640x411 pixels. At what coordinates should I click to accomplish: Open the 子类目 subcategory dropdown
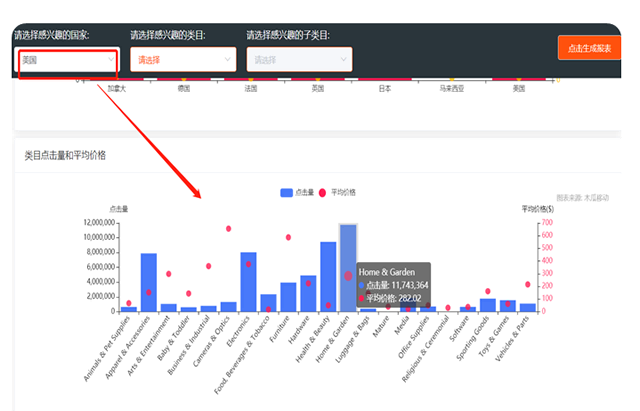pos(299,60)
